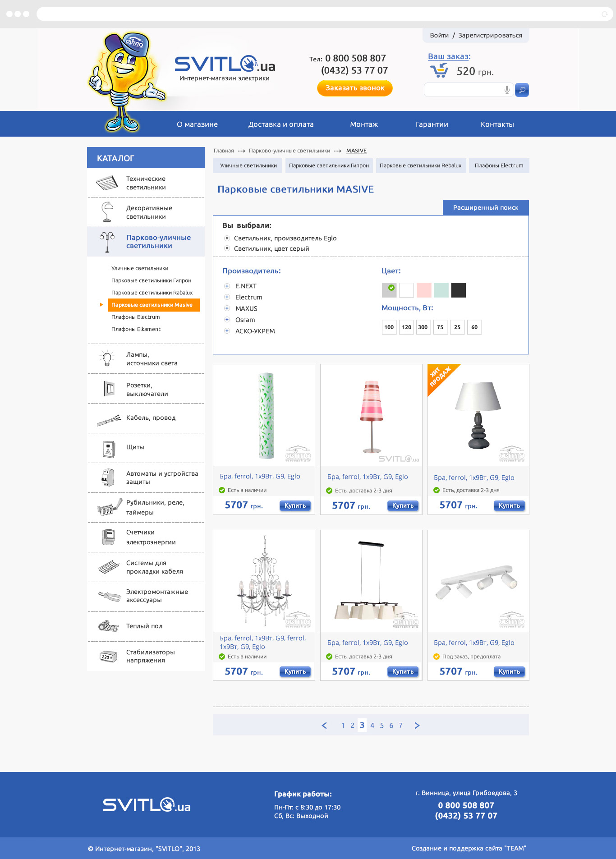This screenshot has width=616, height=859.
Task: Remove the Eglo manufacturer filter
Action: tap(227, 239)
